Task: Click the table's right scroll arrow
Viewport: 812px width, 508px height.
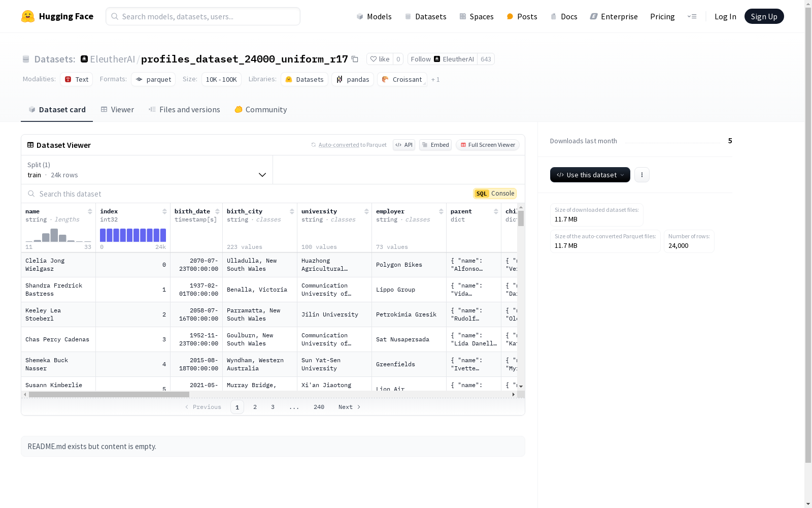Action: 514,394
